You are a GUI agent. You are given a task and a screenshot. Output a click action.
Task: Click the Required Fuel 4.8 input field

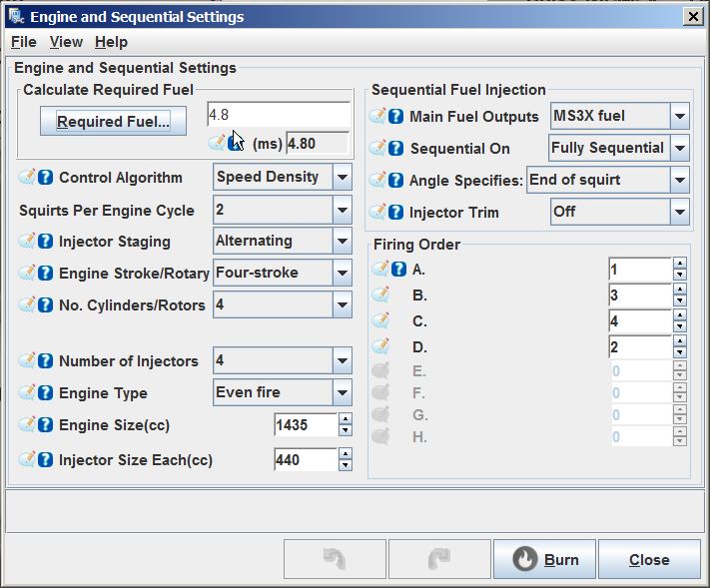pos(278,115)
